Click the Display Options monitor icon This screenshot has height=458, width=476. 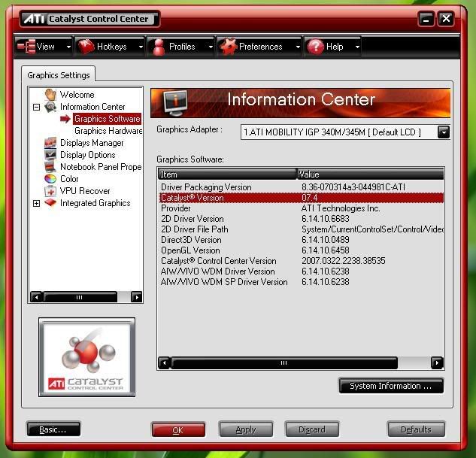tap(50, 155)
